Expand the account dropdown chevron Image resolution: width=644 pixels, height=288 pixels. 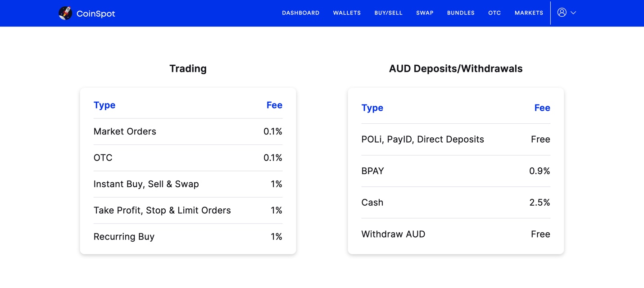(573, 13)
